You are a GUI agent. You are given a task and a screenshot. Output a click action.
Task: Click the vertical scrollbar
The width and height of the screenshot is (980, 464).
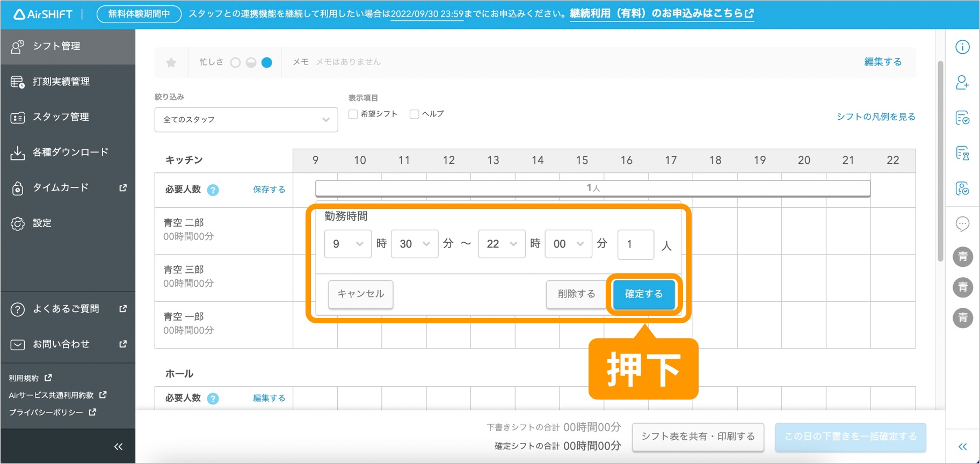coord(940,161)
